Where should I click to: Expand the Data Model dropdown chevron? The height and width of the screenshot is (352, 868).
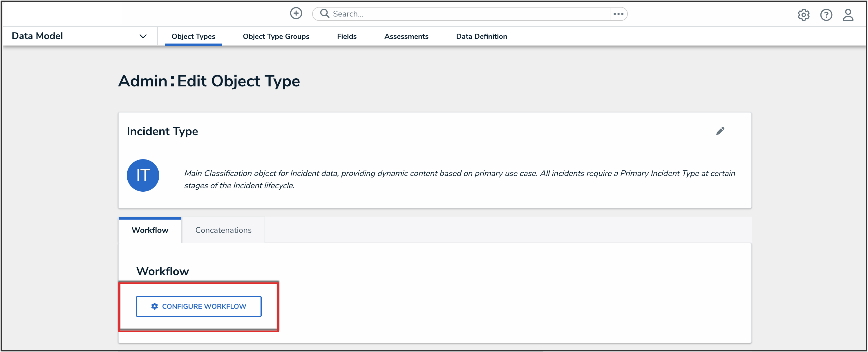point(143,36)
